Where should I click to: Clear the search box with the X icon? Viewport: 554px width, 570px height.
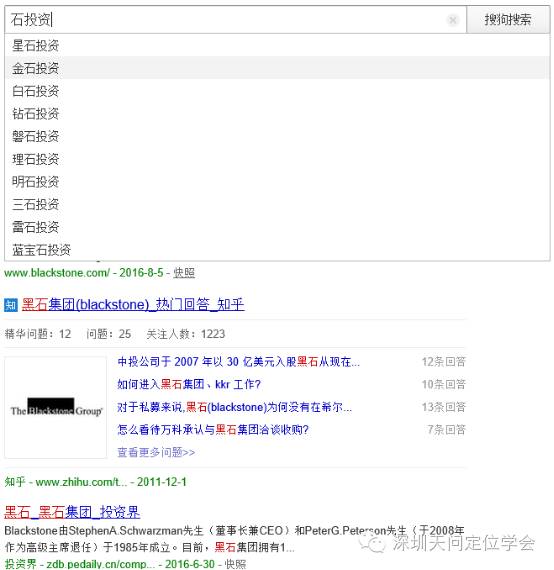(453, 20)
